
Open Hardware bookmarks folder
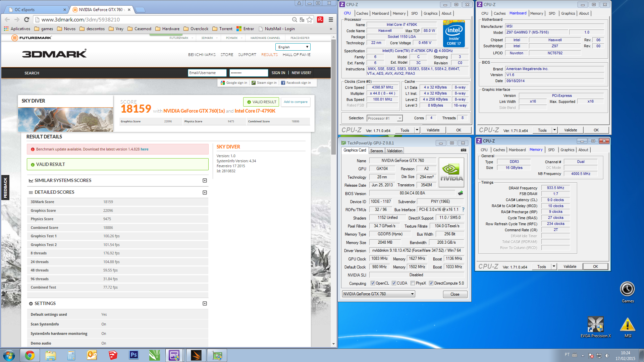pos(167,29)
